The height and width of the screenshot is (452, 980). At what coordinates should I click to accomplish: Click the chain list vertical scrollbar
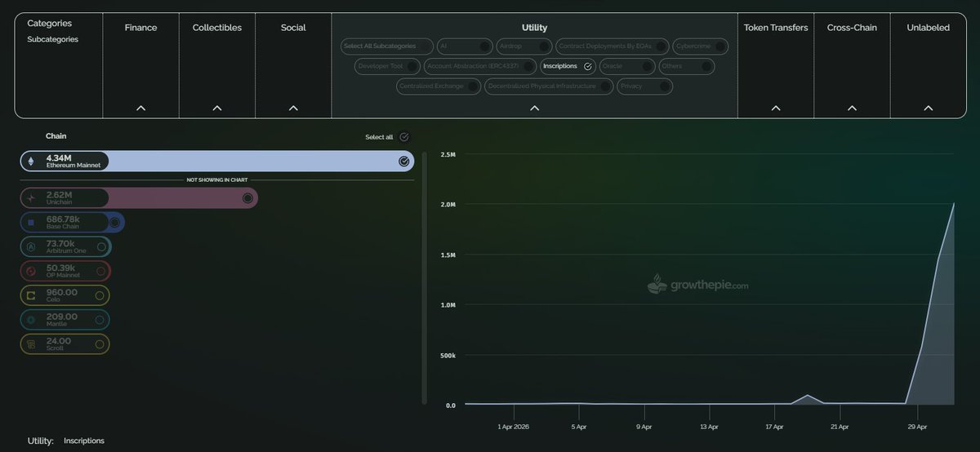point(423,277)
